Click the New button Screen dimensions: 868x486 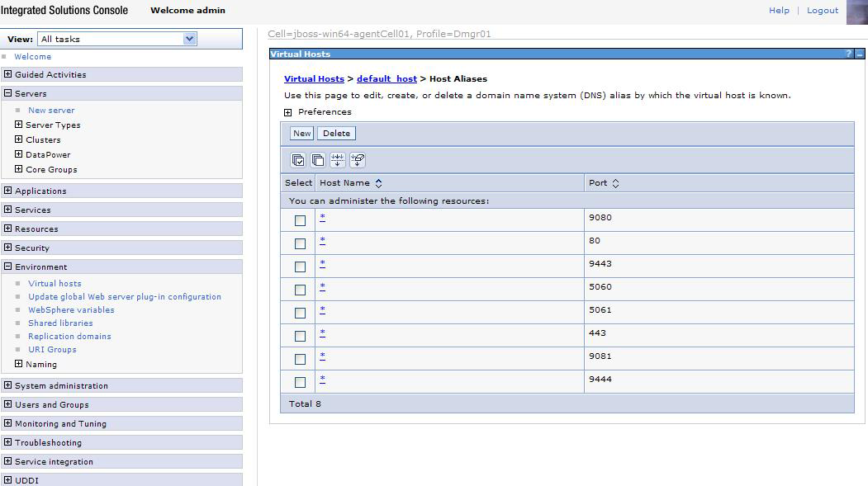pos(302,133)
